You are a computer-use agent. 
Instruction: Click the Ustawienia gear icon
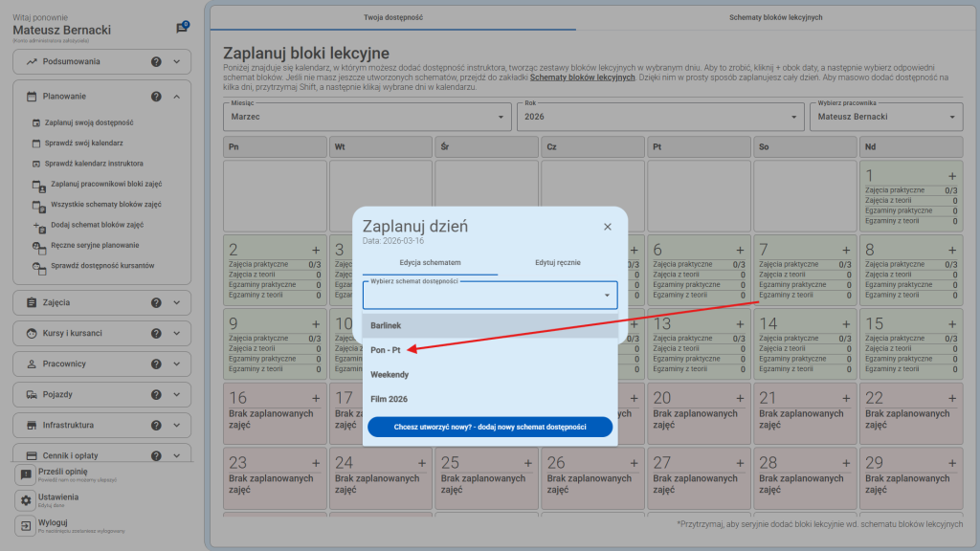tap(26, 500)
